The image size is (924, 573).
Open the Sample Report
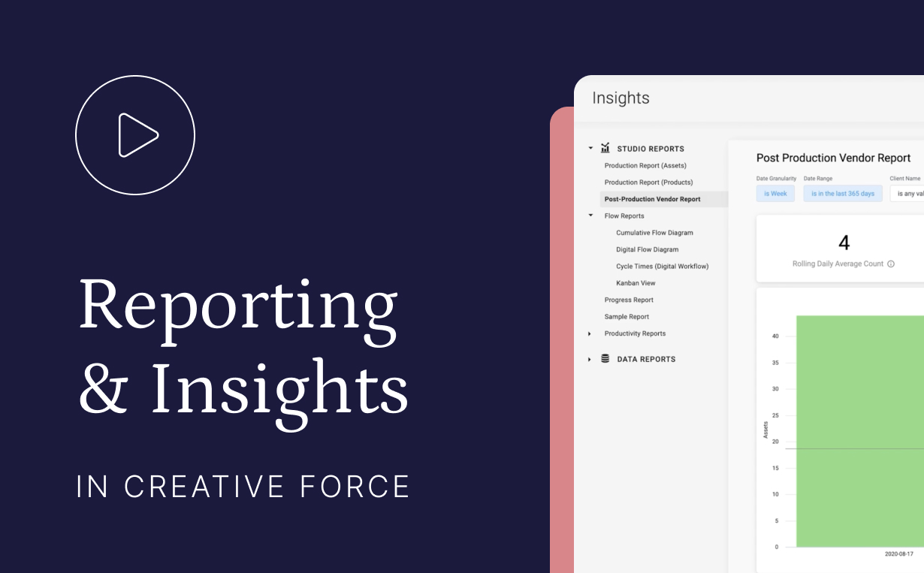coord(626,316)
